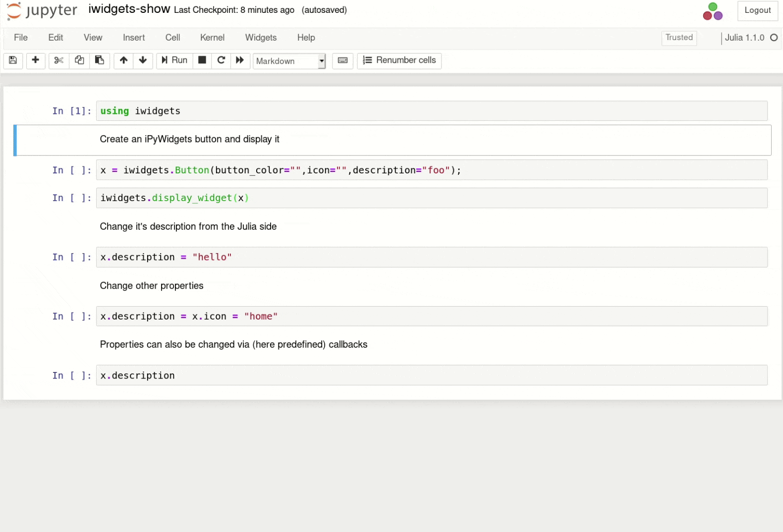Screen dimensions: 783x532
Task: Select the 'Change other properties' markdown text
Action: pos(152,286)
